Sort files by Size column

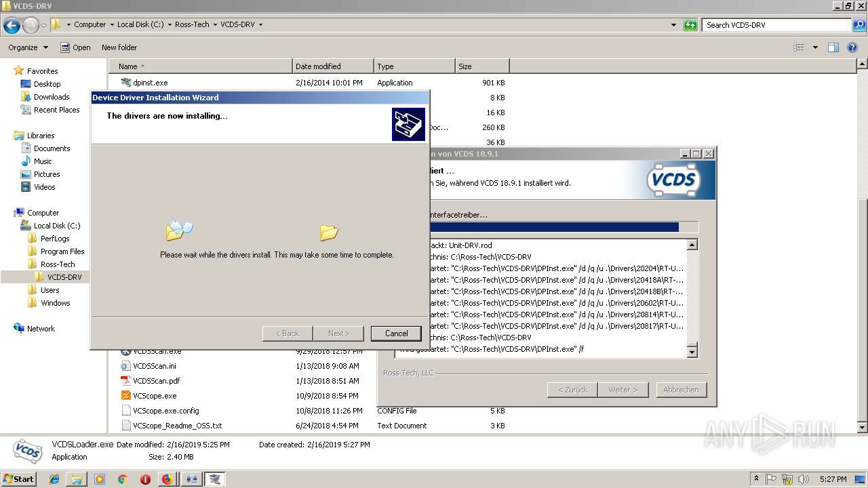pos(482,66)
